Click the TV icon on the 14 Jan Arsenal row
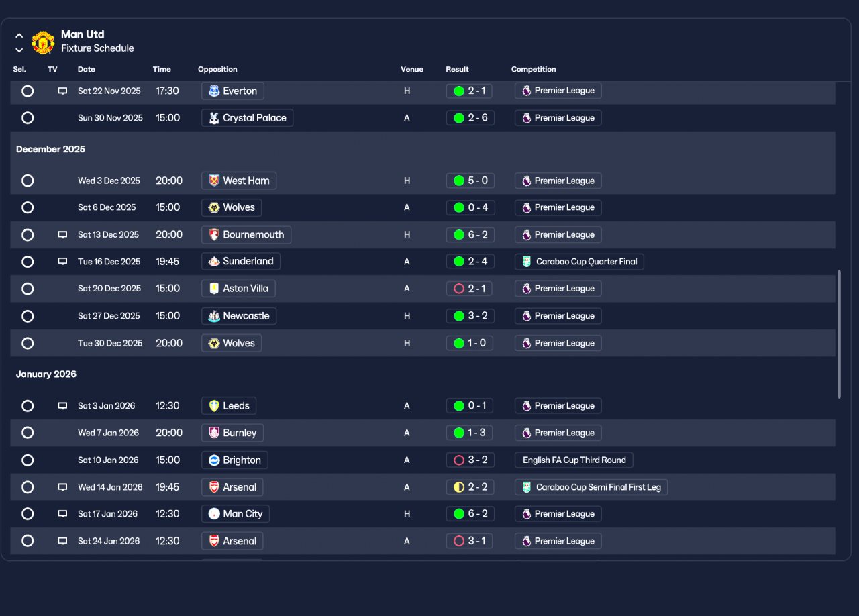 pos(62,487)
